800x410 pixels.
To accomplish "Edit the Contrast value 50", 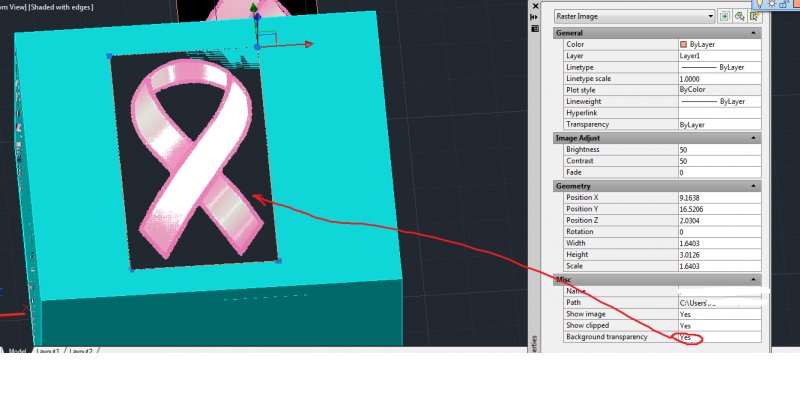I will pyautogui.click(x=719, y=161).
